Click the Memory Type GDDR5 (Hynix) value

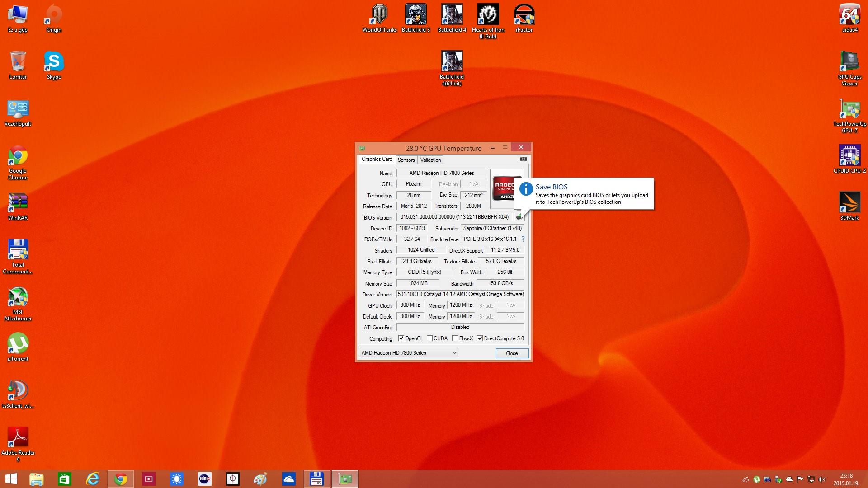coord(424,272)
